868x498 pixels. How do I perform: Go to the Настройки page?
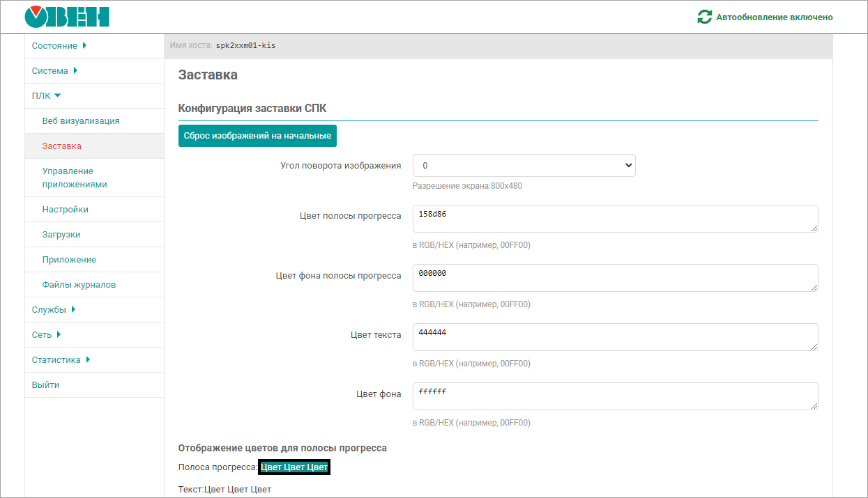coord(65,210)
